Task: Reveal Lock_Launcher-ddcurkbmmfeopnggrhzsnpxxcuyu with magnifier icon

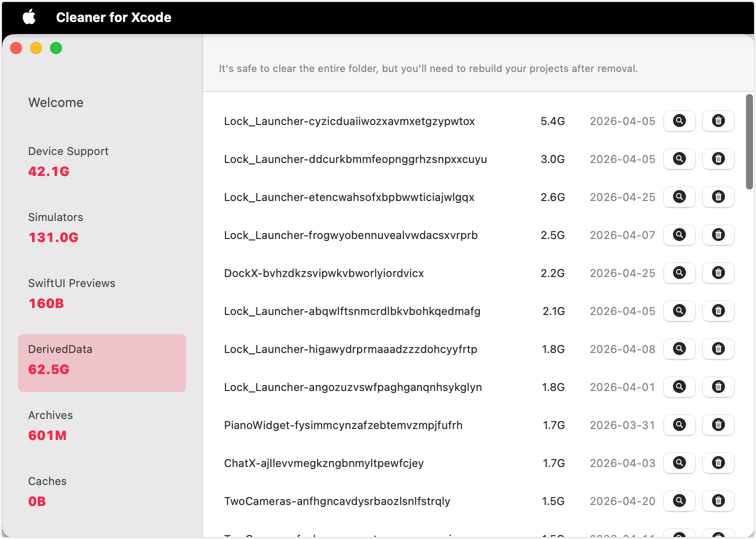Action: (x=679, y=159)
